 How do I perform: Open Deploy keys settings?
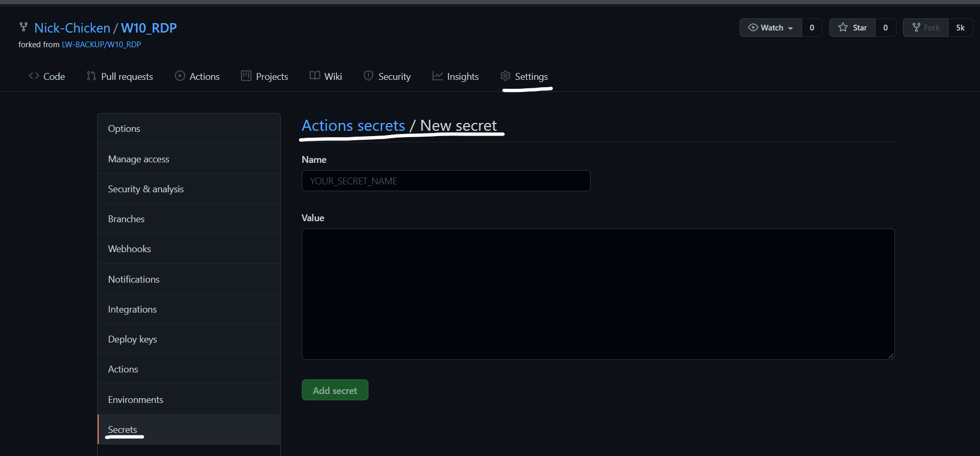[189, 339]
